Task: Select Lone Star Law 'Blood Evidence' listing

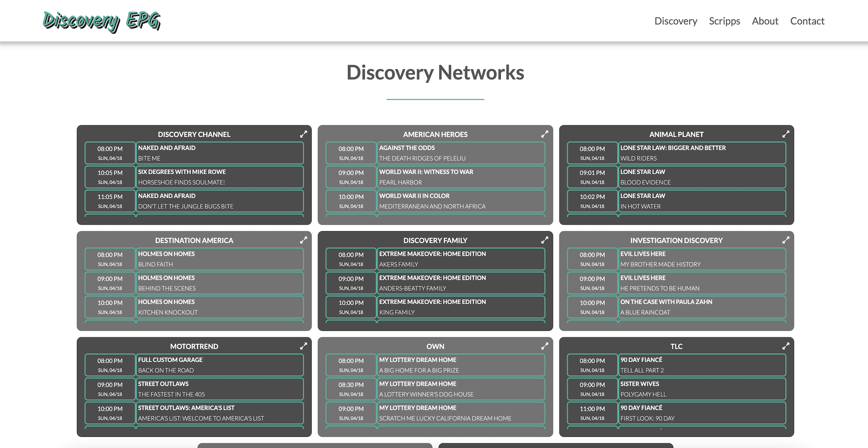Action: 702,177
